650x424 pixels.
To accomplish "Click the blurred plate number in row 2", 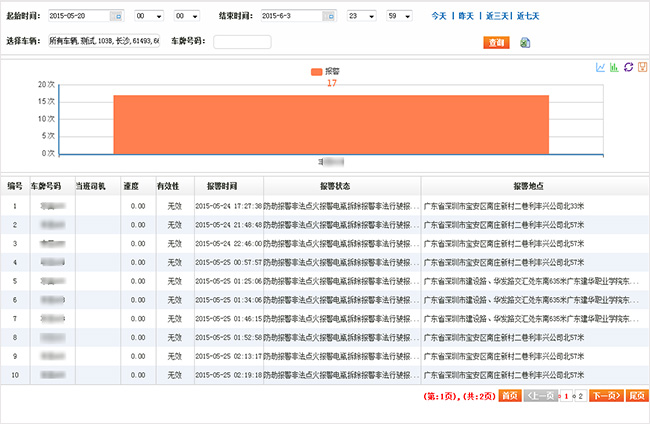I will pos(53,225).
